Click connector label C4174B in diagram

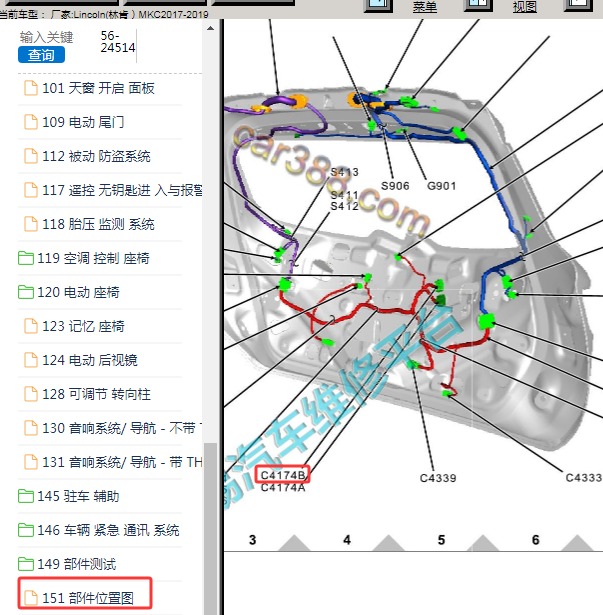click(x=282, y=475)
